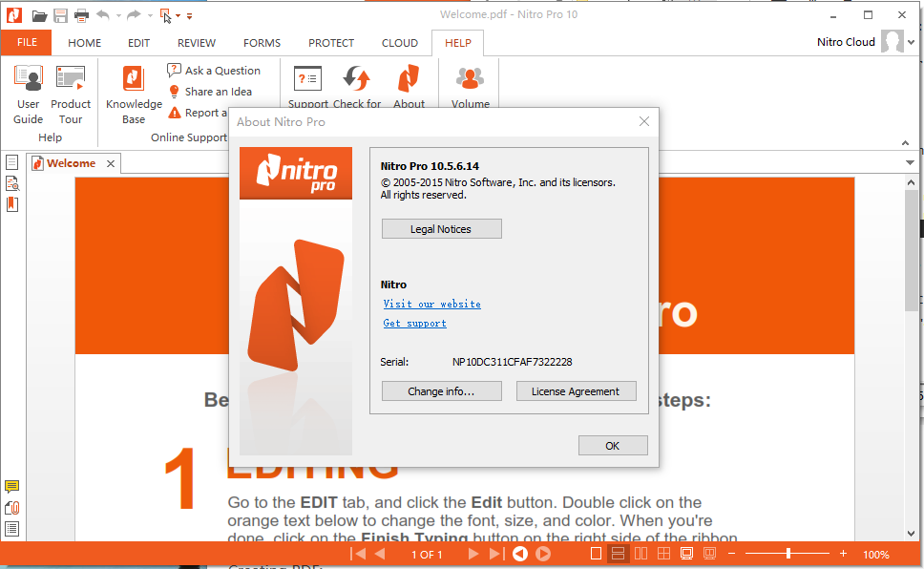Open the Bookmarks pane in left sidebar

click(12, 203)
